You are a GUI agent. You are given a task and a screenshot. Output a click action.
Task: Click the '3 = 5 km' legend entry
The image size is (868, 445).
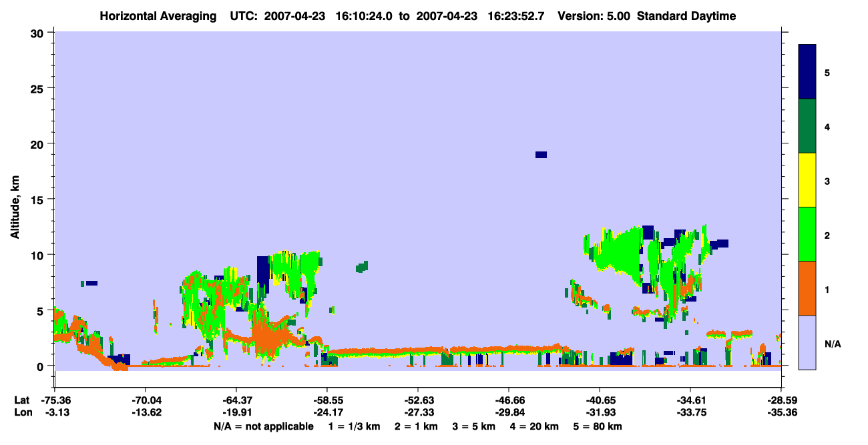473,426
